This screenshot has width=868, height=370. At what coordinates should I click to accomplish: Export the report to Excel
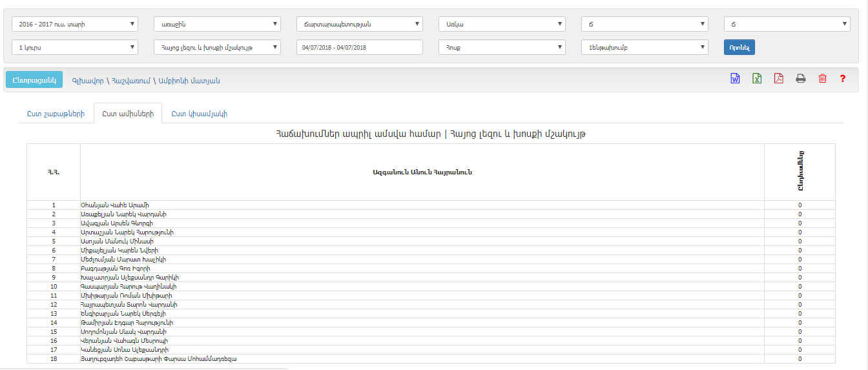pos(756,79)
